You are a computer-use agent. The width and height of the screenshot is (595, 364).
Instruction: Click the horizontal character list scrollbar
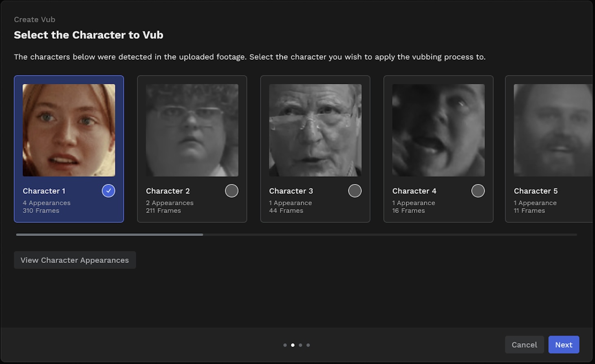(x=110, y=235)
